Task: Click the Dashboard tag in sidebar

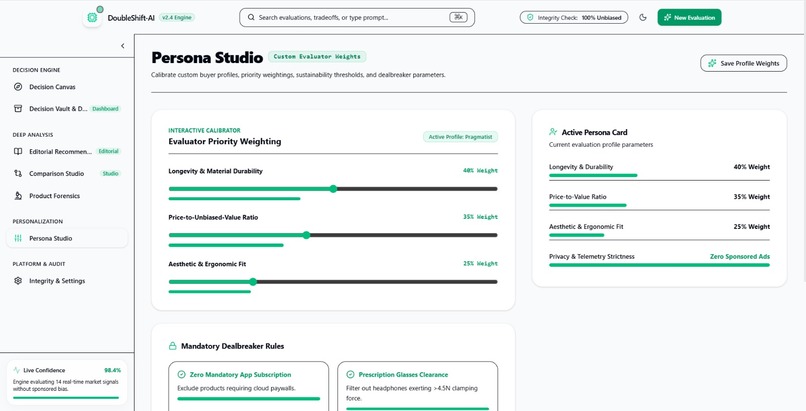Action: click(105, 108)
